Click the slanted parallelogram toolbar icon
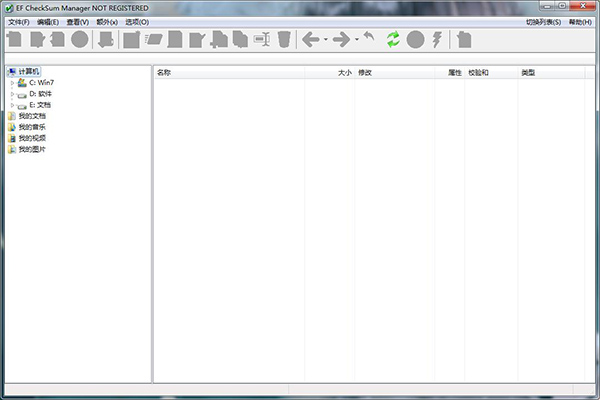Image resolution: width=600 pixels, height=400 pixels. [x=154, y=39]
